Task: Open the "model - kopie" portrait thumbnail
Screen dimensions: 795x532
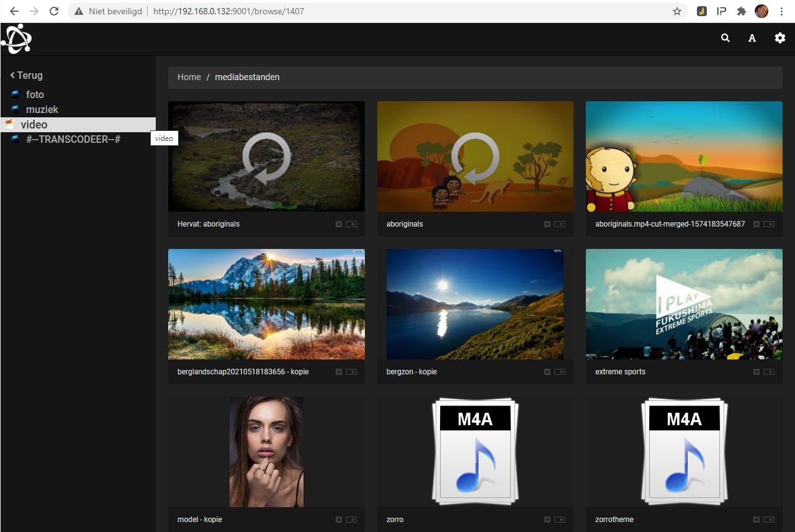Action: [x=266, y=452]
